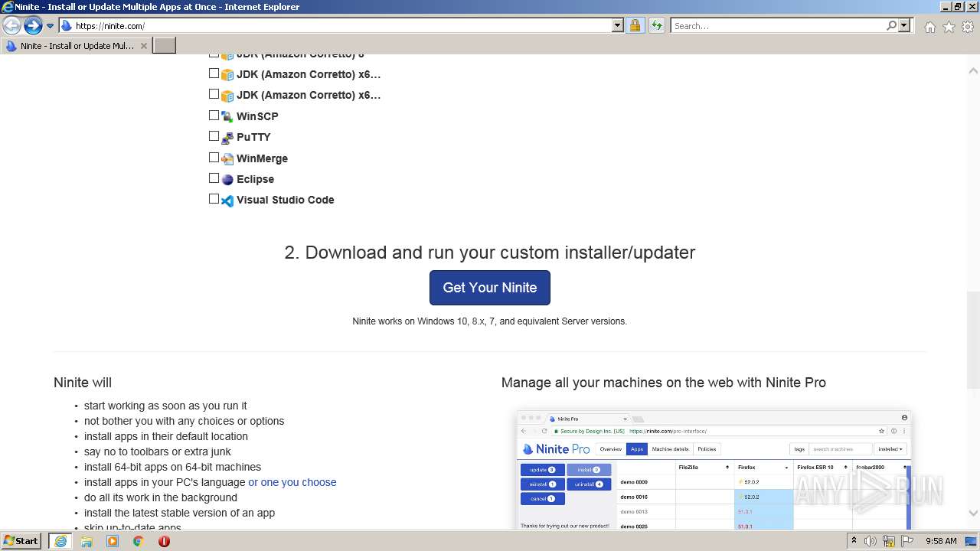Viewport: 980px width, 551px height.
Task: Show hidden system tray icons
Action: coord(854,541)
